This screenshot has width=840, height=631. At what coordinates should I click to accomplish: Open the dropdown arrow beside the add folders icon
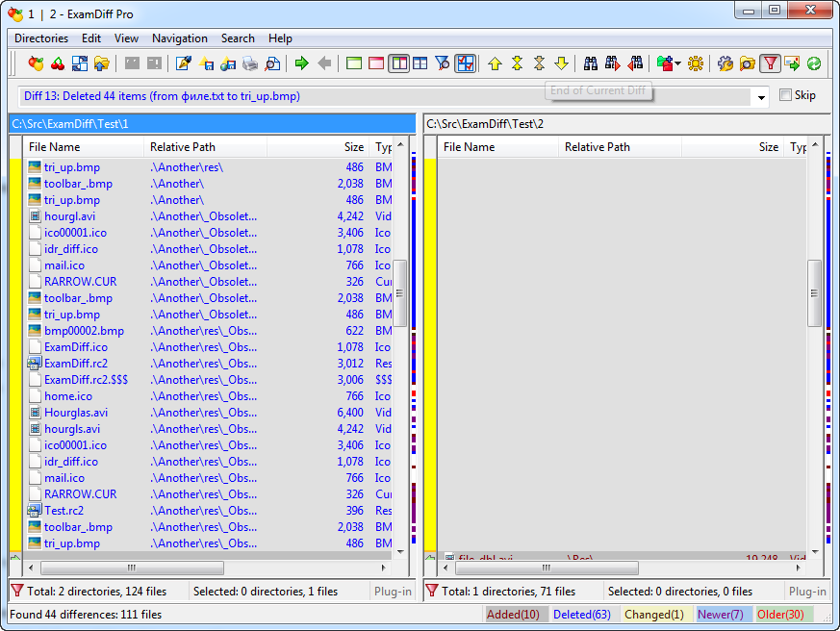coord(677,63)
